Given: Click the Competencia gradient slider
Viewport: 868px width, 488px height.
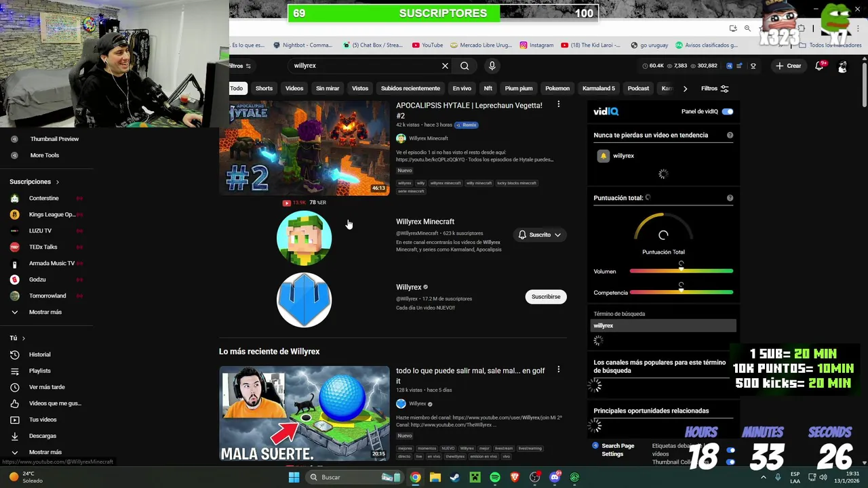Looking at the screenshot, I should coord(681,293).
